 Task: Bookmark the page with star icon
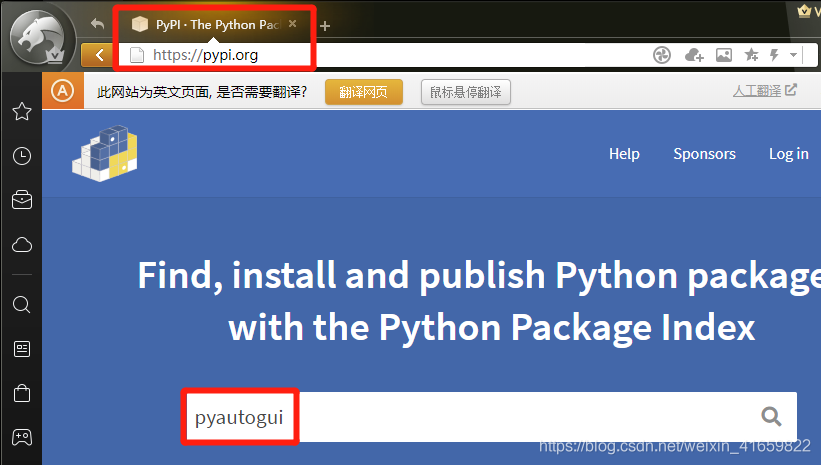[751, 54]
